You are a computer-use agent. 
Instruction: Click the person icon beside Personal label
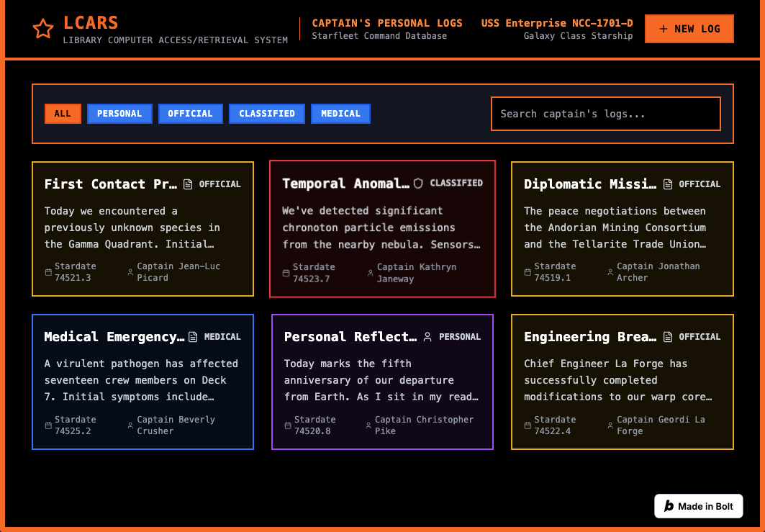427,337
